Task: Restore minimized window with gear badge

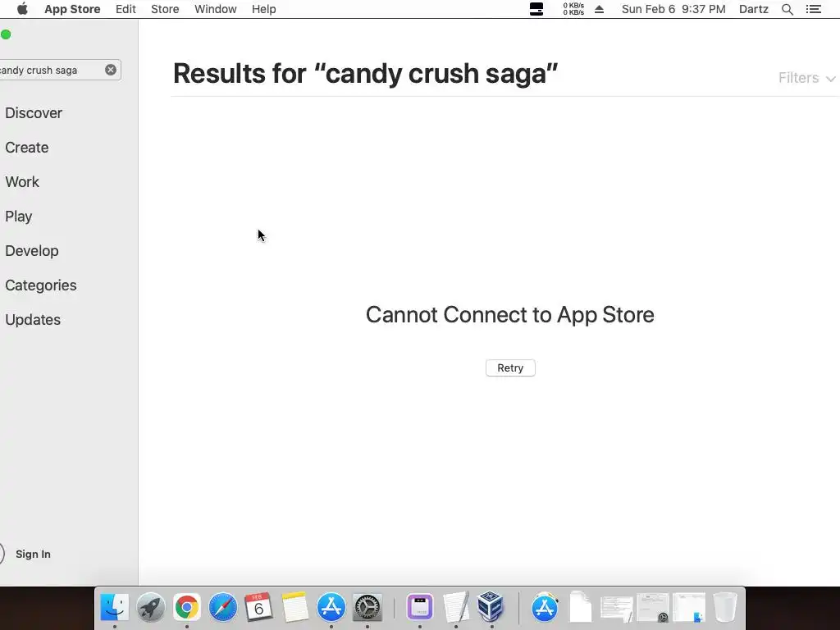Action: coord(652,607)
